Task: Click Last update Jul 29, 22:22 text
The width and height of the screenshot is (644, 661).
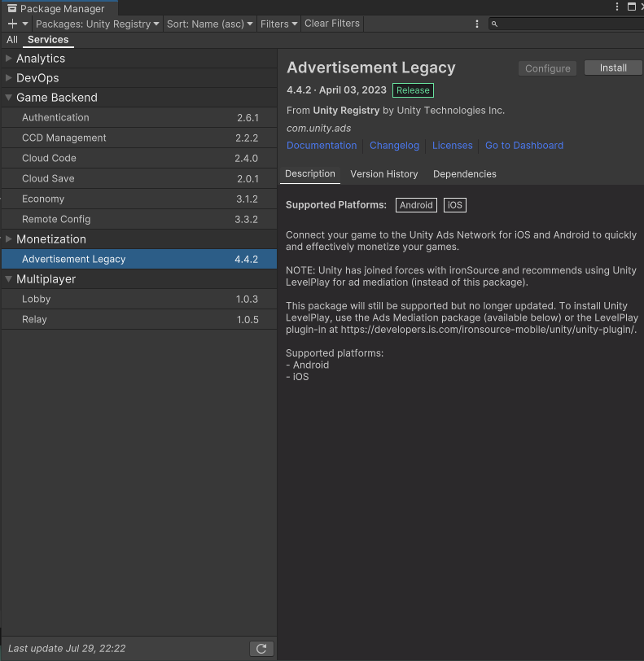Action: (x=67, y=648)
